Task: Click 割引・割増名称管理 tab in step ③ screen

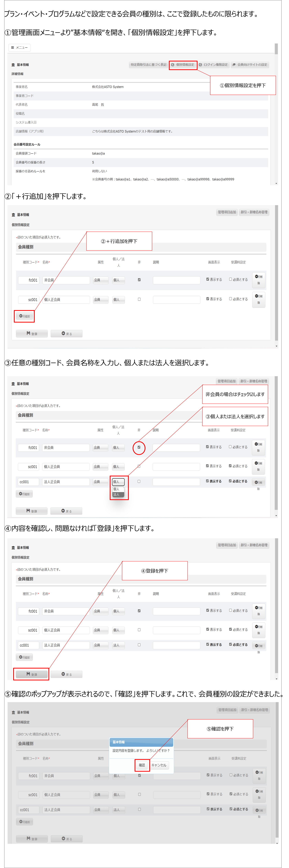Action: click(x=254, y=381)
